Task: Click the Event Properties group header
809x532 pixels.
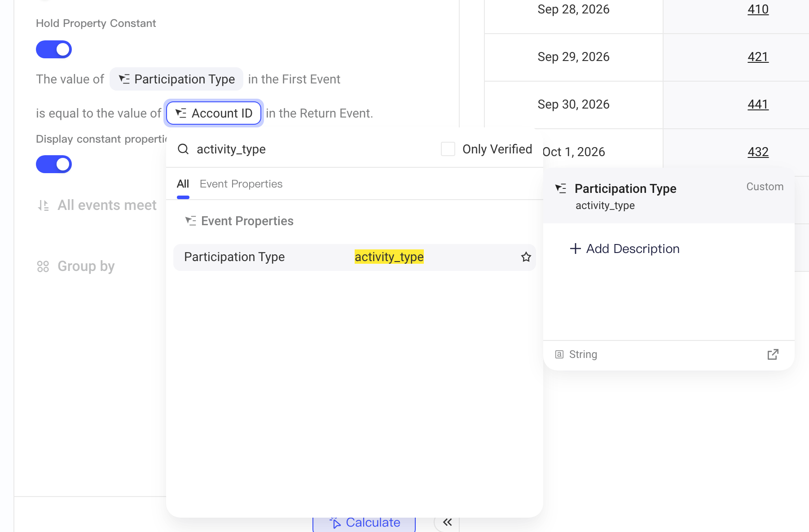Action: (x=239, y=221)
